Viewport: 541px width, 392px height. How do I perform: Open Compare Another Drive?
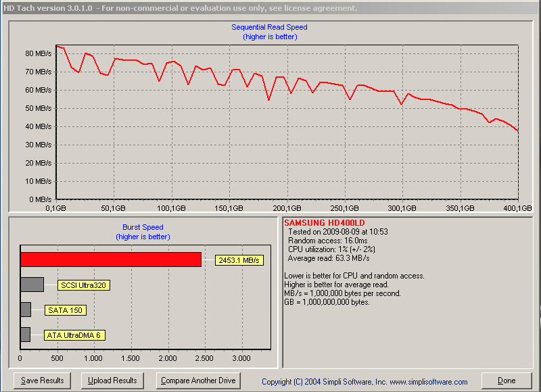198,381
